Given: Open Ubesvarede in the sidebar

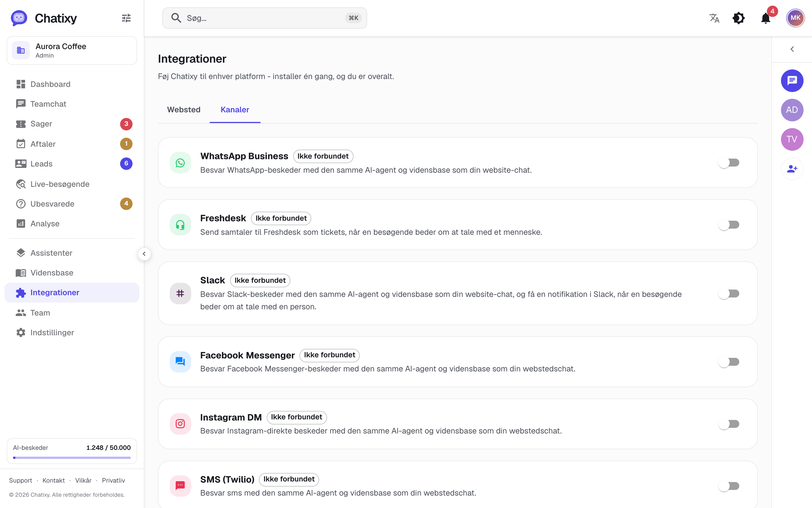Looking at the screenshot, I should [x=72, y=204].
